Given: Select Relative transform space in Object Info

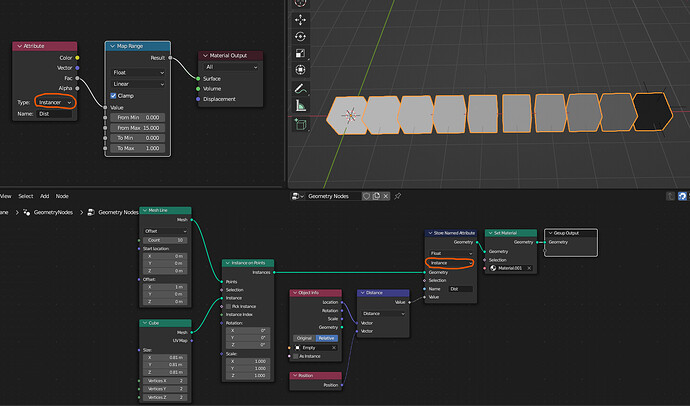Looking at the screenshot, I should (x=327, y=338).
